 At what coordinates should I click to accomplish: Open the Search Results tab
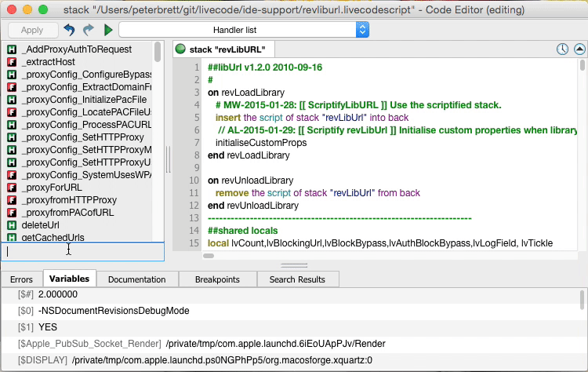297,279
